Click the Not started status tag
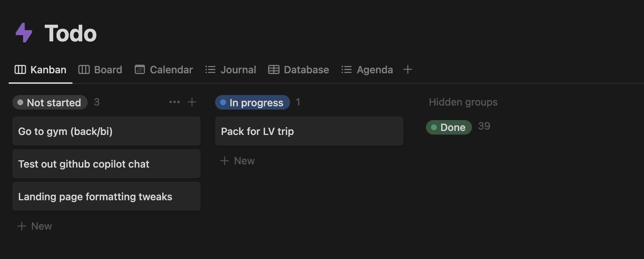Image resolution: width=644 pixels, height=259 pixels. (50, 102)
